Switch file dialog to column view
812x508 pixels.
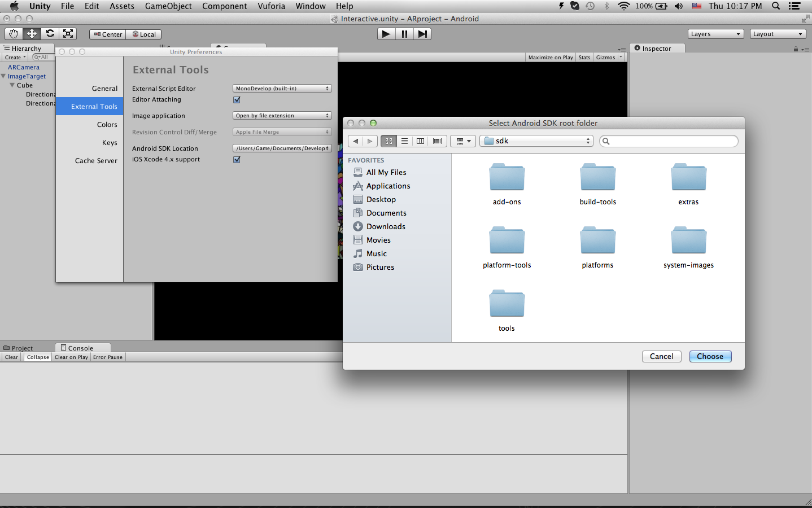click(421, 141)
